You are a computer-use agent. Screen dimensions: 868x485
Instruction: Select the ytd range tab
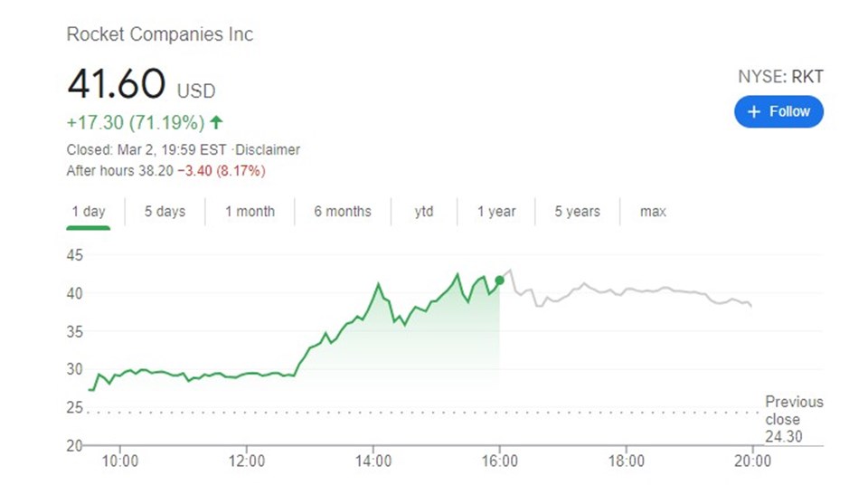pyautogui.click(x=424, y=212)
